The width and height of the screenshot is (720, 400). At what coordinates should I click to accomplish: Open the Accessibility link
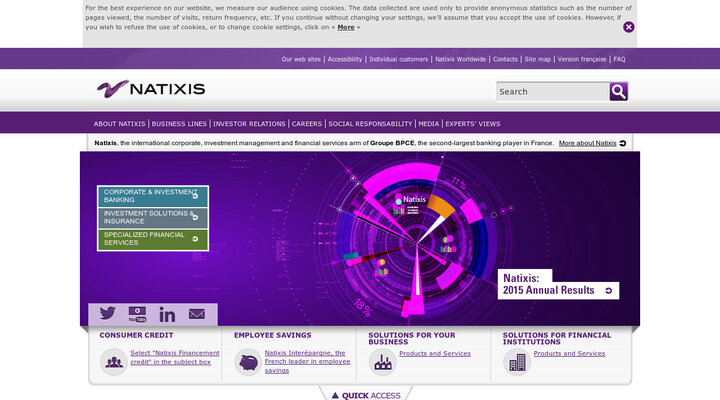coord(345,59)
